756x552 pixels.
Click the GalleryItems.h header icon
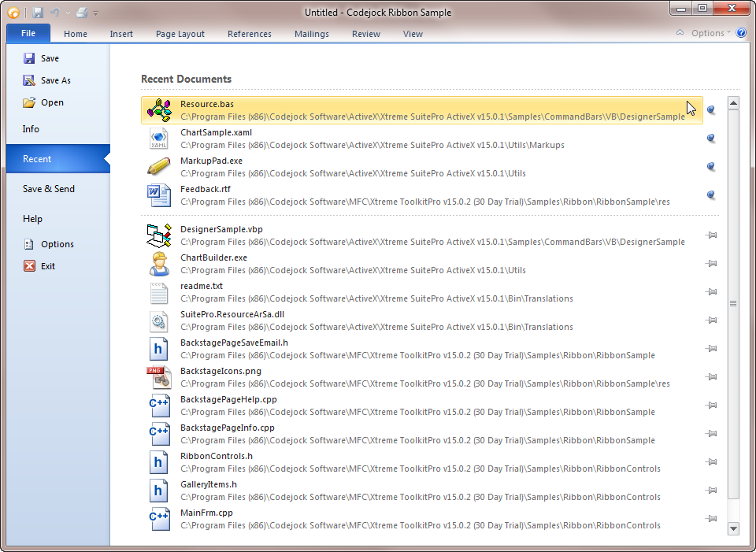pos(159,491)
